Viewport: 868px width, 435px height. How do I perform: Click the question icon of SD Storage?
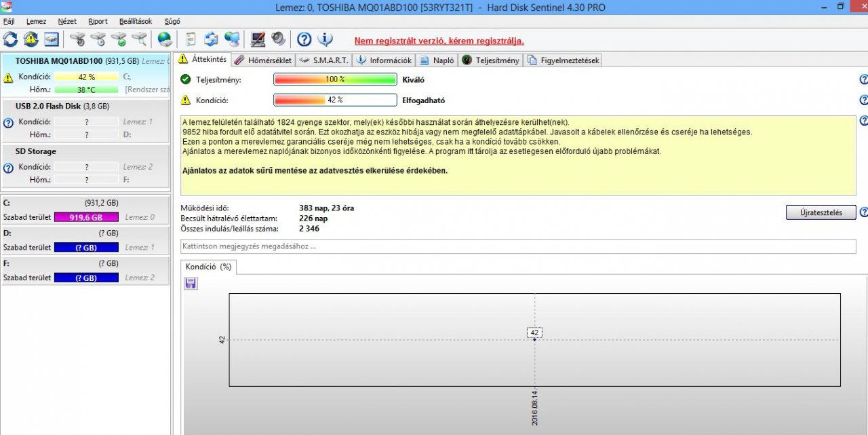pos(8,168)
